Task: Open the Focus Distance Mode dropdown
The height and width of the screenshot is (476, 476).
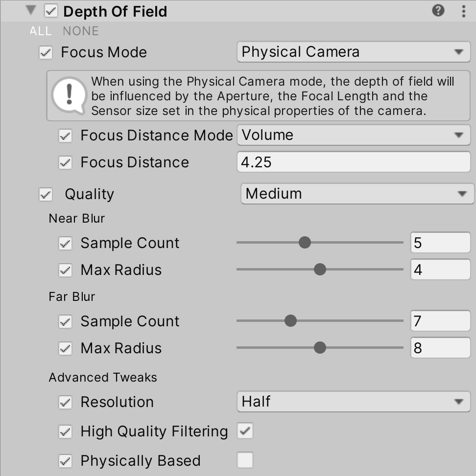Action: point(353,135)
